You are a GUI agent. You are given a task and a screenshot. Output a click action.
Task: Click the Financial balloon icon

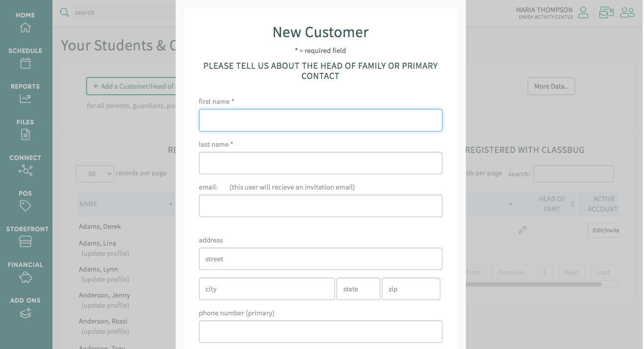pos(25,277)
